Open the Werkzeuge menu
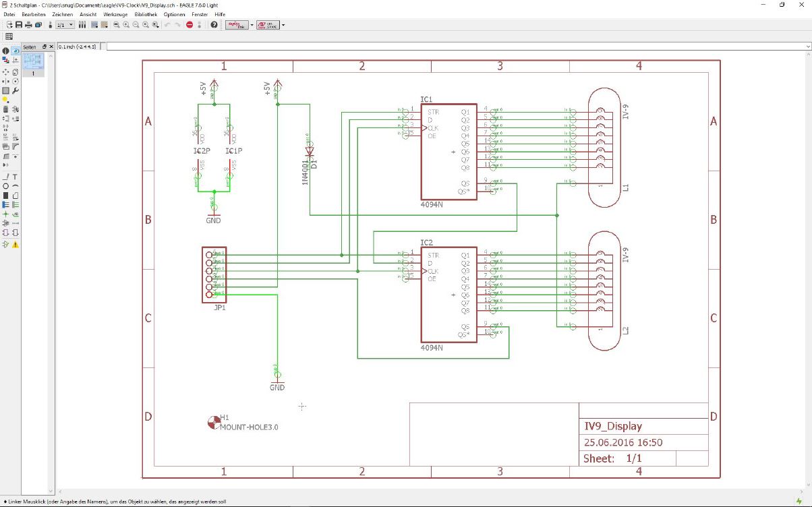This screenshot has width=812, height=507. (x=116, y=14)
